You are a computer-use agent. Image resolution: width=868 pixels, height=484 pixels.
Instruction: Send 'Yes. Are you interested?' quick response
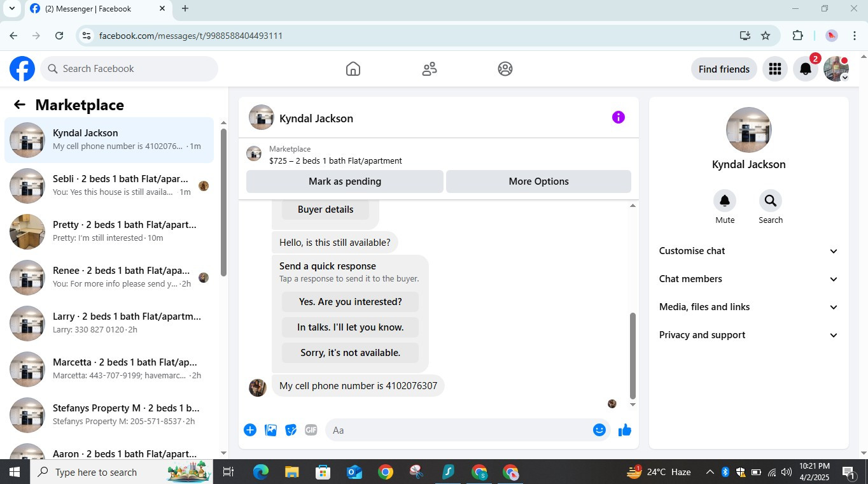(350, 302)
